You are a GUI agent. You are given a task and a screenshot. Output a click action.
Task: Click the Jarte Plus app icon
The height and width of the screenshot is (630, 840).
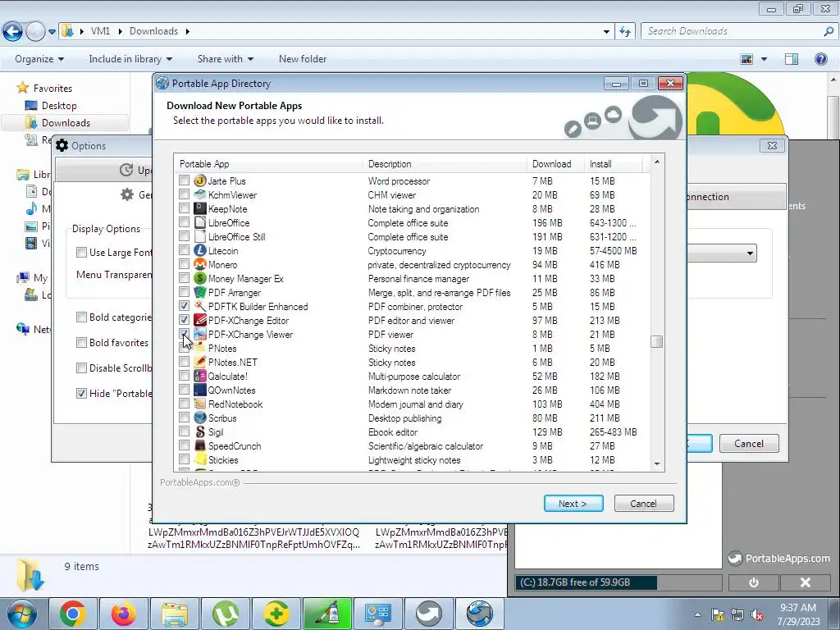[x=200, y=181]
